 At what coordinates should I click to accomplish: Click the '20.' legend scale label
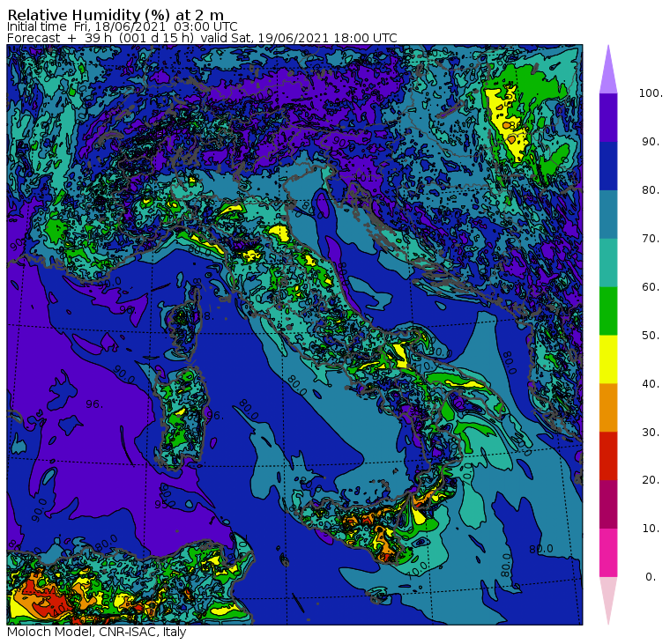651,480
